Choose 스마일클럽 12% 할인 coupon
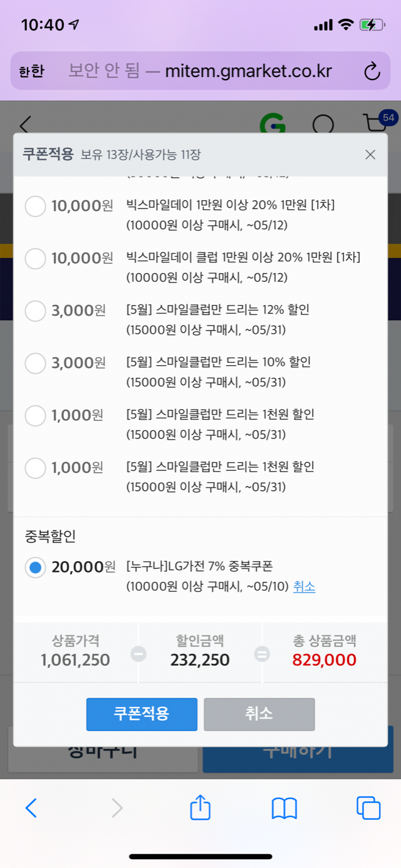The height and width of the screenshot is (868, 401). pyautogui.click(x=35, y=310)
